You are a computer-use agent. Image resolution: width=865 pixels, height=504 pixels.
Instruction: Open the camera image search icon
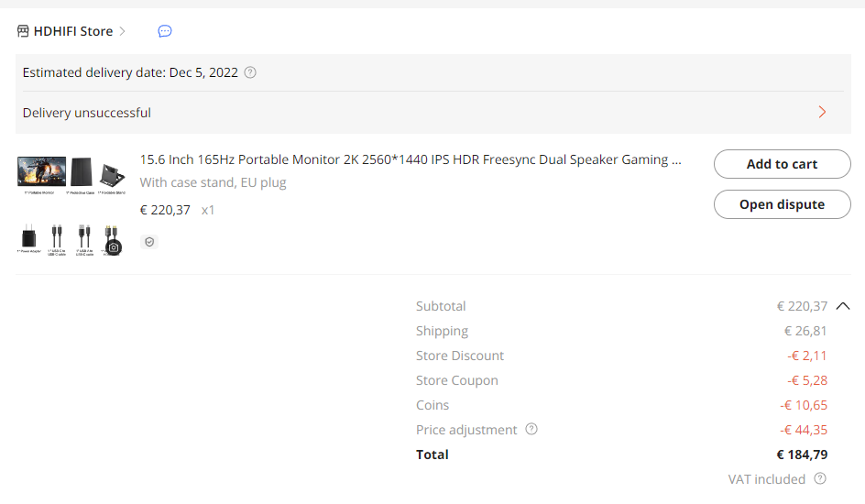tap(114, 247)
